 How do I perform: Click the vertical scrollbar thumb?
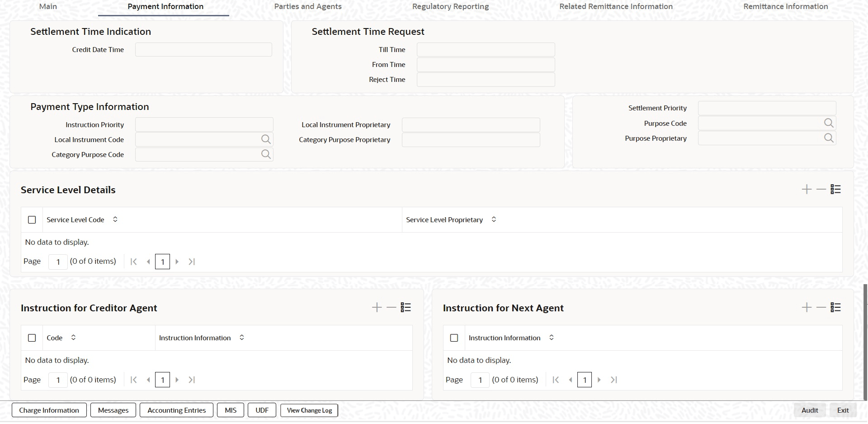[865, 342]
